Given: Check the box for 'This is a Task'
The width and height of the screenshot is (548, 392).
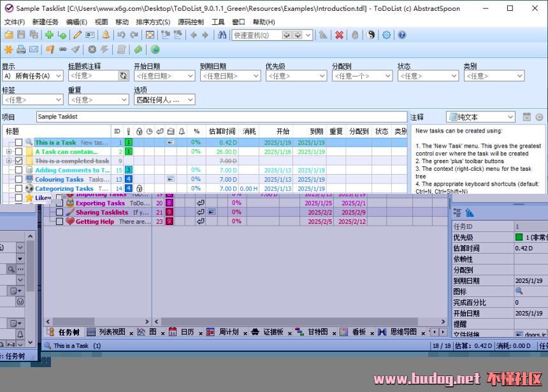Looking at the screenshot, I should pyautogui.click(x=19, y=143).
